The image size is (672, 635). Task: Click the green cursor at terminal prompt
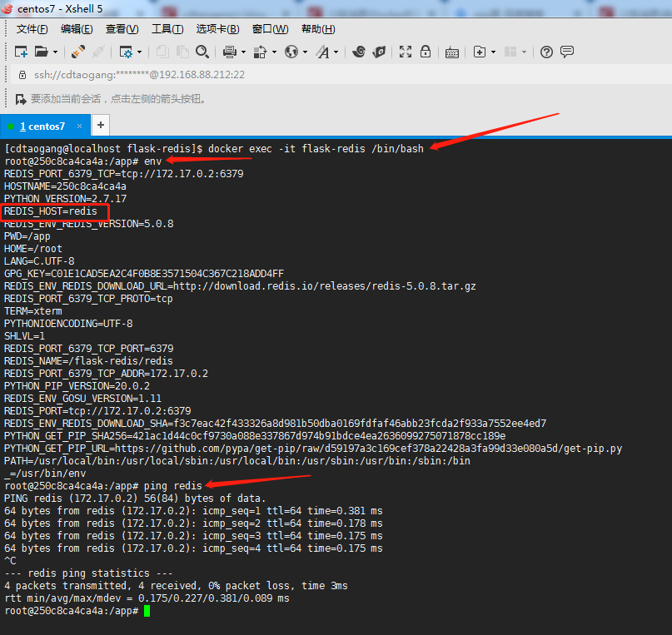(147, 611)
